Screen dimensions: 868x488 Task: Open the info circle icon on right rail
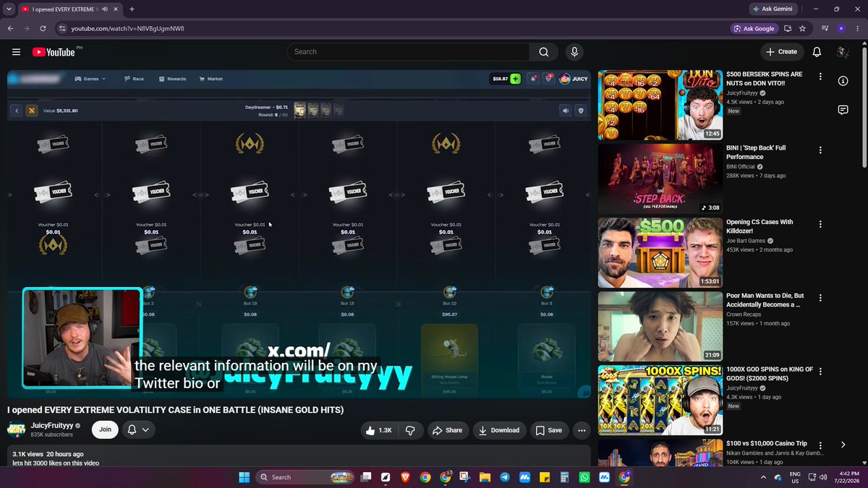point(843,81)
